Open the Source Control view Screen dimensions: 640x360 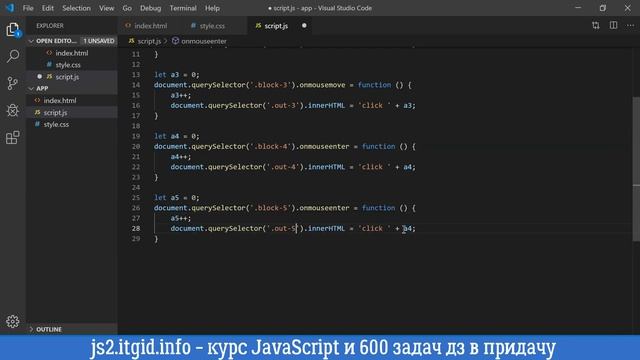coord(13,83)
